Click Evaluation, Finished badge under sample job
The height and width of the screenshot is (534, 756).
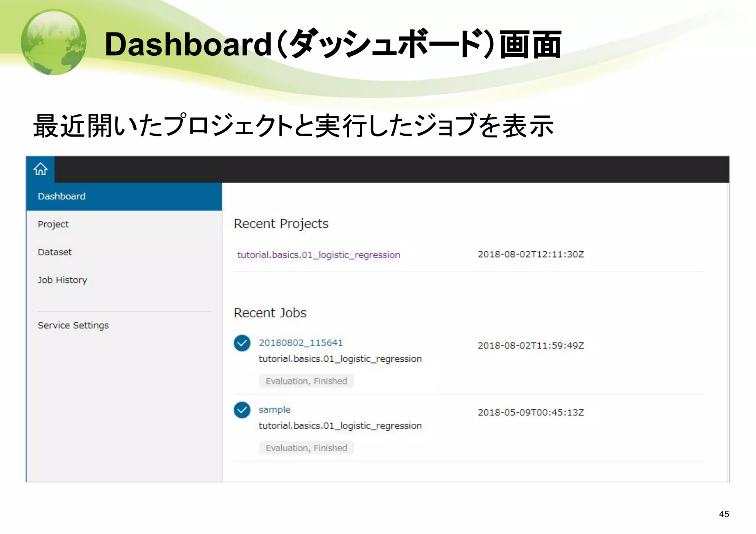[x=306, y=448]
